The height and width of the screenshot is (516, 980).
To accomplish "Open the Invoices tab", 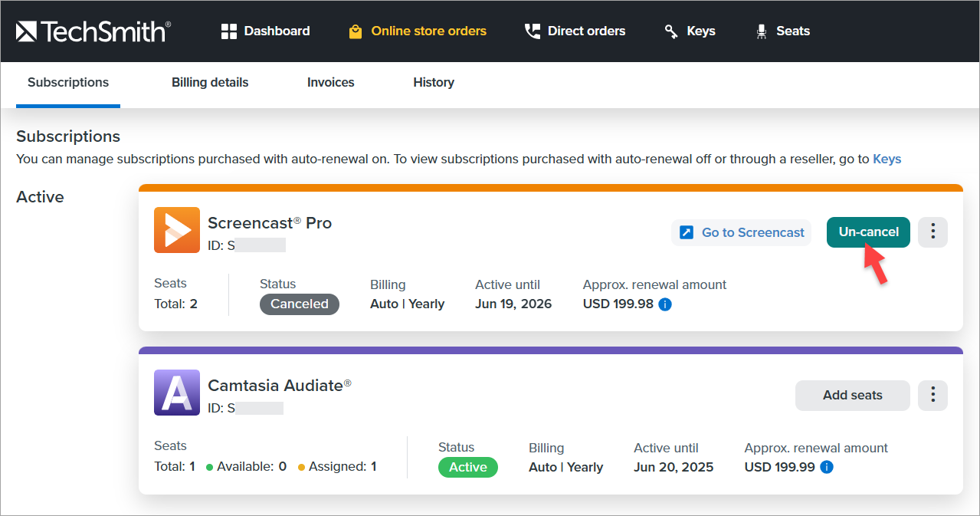I will click(330, 83).
